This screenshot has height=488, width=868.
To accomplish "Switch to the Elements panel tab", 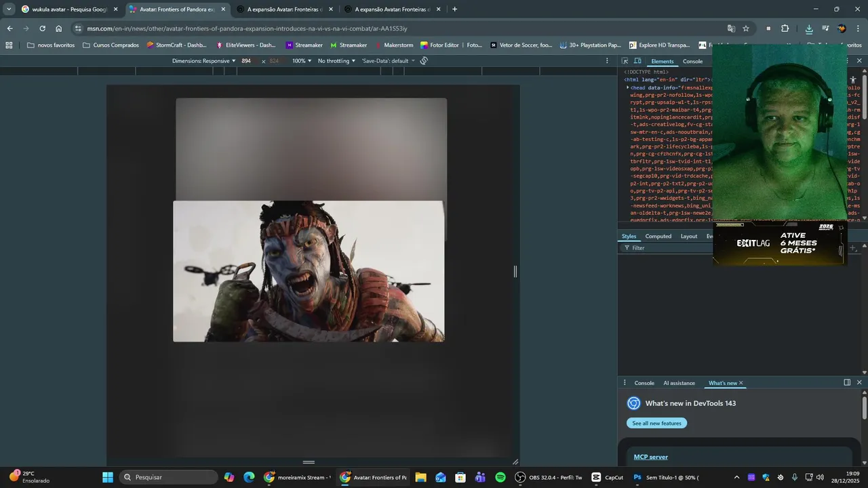I will pyautogui.click(x=662, y=62).
